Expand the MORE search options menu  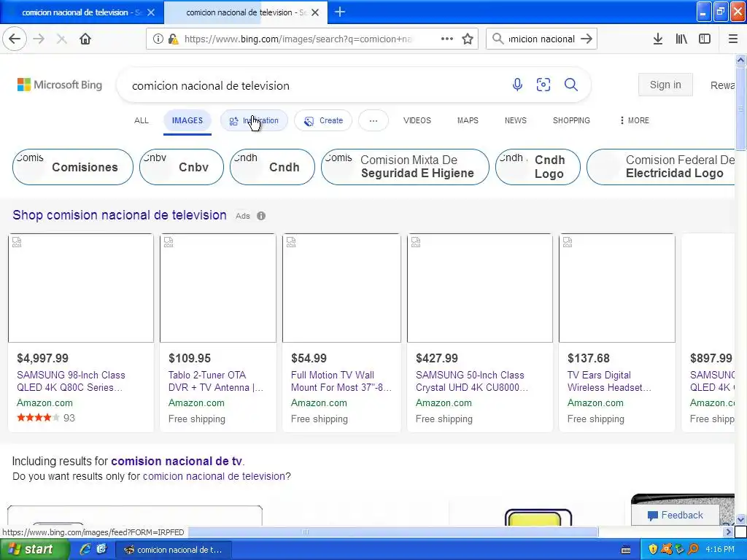point(635,120)
